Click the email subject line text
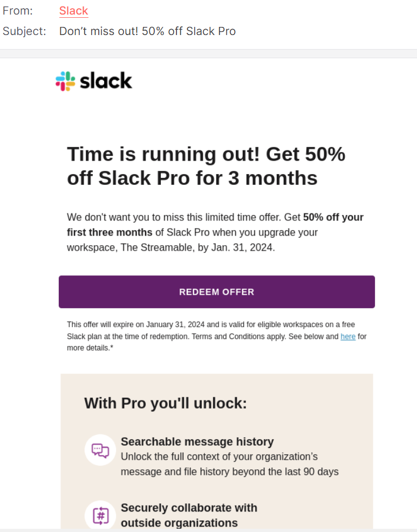 pyautogui.click(x=147, y=31)
